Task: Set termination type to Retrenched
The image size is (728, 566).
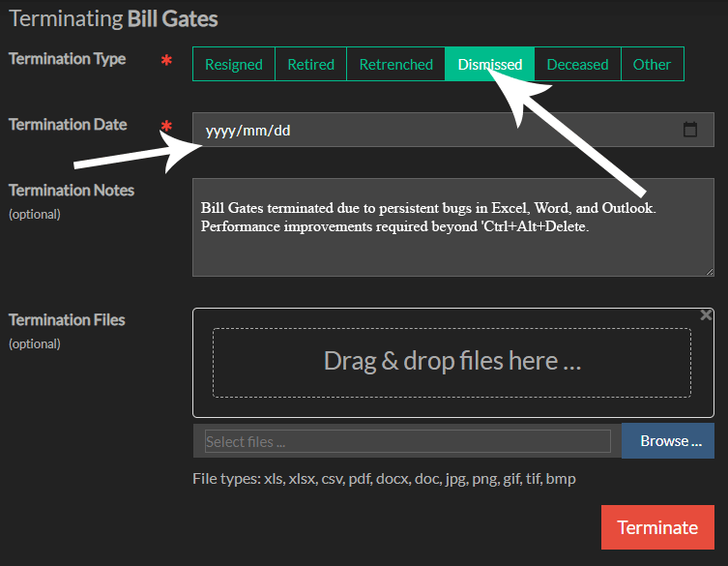Action: (x=395, y=65)
